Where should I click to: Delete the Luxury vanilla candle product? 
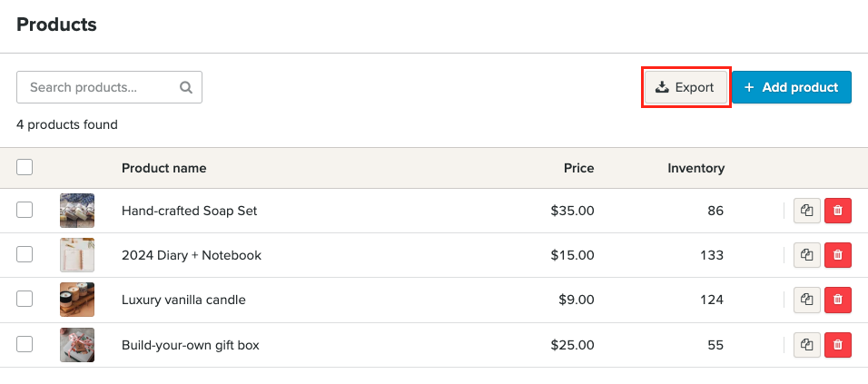point(837,300)
